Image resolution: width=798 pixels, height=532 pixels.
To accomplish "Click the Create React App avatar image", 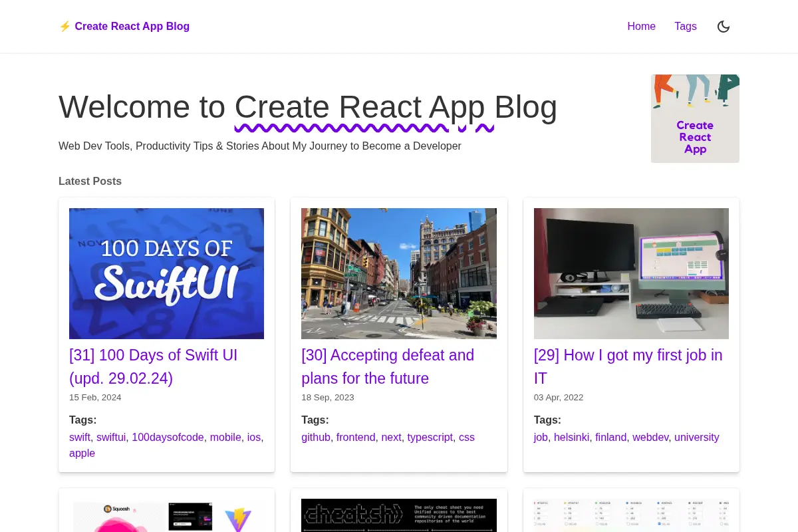I will 695,118.
